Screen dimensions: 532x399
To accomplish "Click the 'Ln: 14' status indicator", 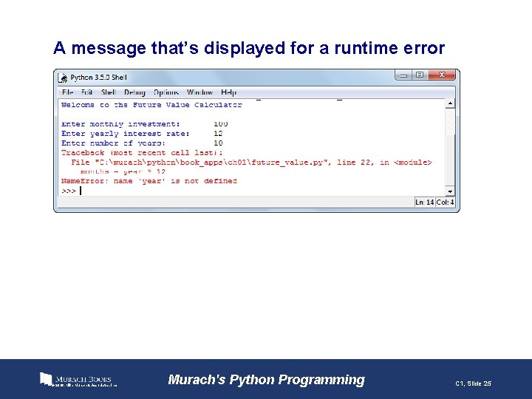I will pos(425,202).
